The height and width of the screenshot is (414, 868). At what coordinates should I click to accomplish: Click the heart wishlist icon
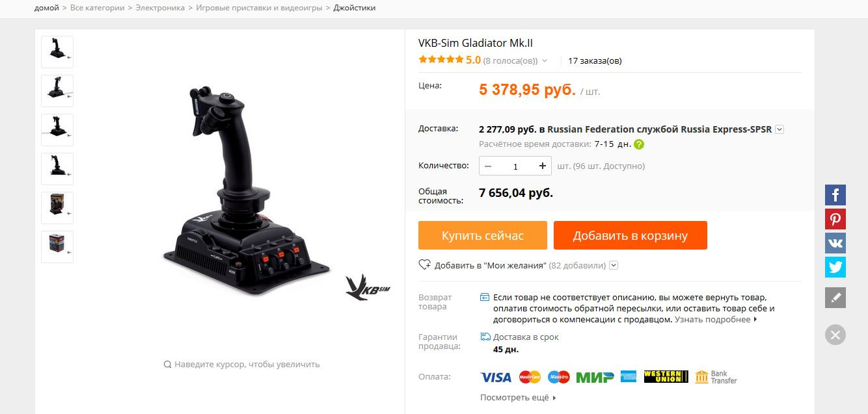point(424,265)
